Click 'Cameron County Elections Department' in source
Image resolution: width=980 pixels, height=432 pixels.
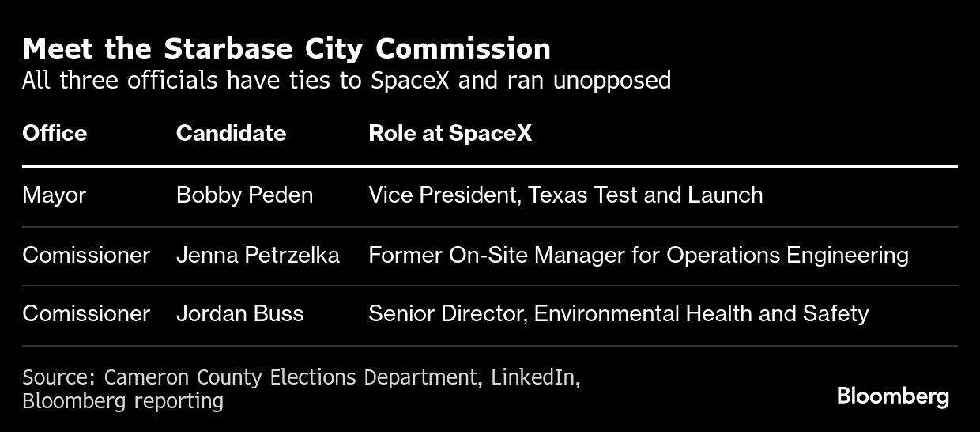[292, 377]
